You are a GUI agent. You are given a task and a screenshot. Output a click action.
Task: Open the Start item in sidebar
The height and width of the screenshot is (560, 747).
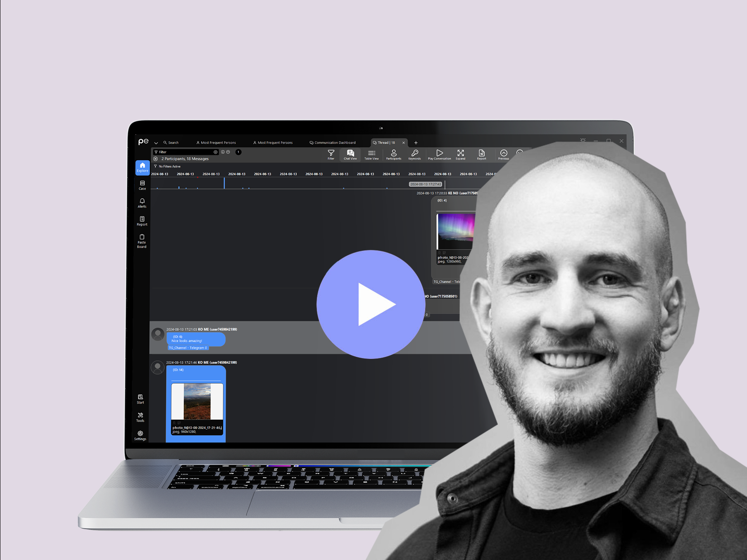140,399
